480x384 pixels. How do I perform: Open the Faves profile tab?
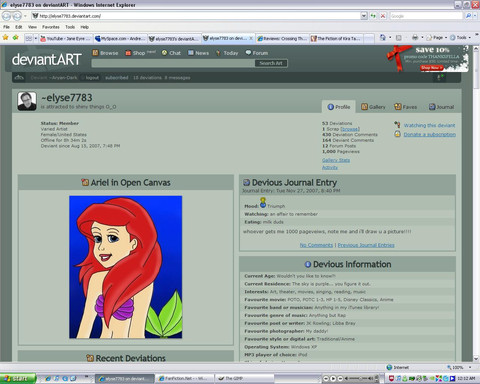(x=406, y=107)
